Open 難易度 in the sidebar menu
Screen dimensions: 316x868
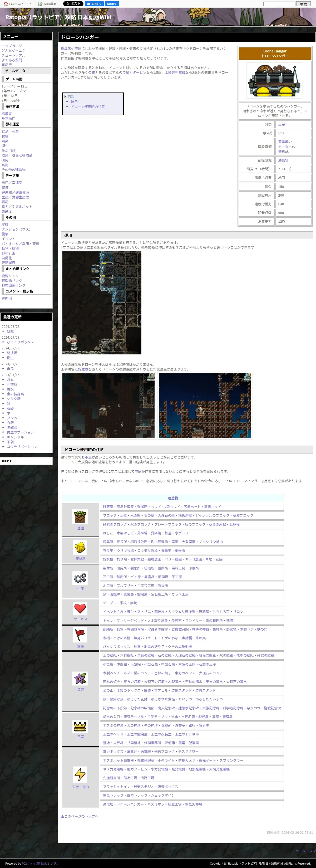[x=7, y=65]
